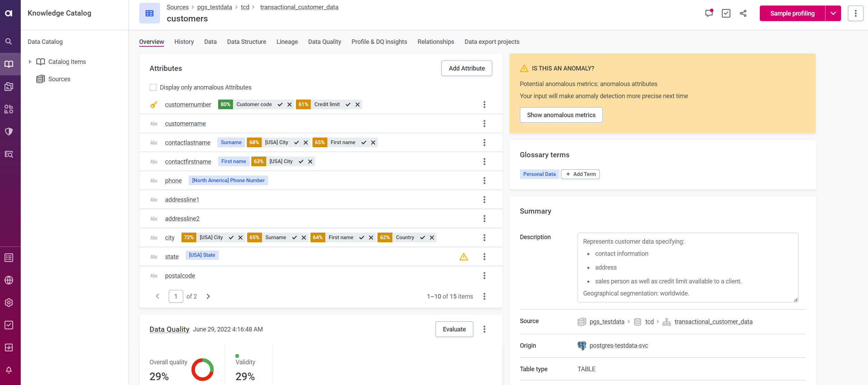Click the state attribute anomaly warning icon
The image size is (868, 385).
464,257
